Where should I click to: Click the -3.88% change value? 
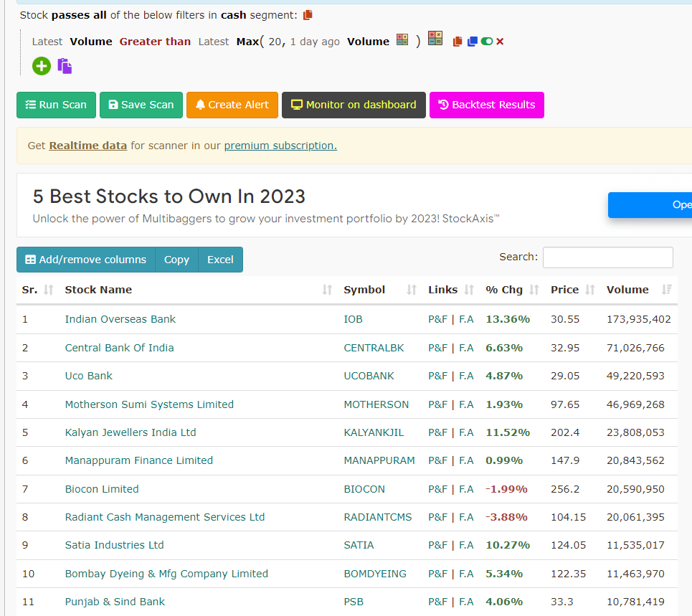coord(506,517)
